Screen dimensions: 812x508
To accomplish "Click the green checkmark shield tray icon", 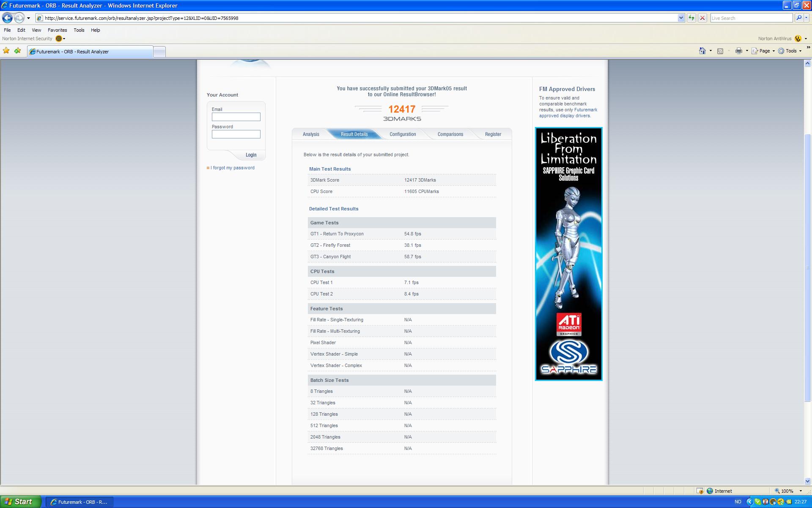I will pos(757,502).
